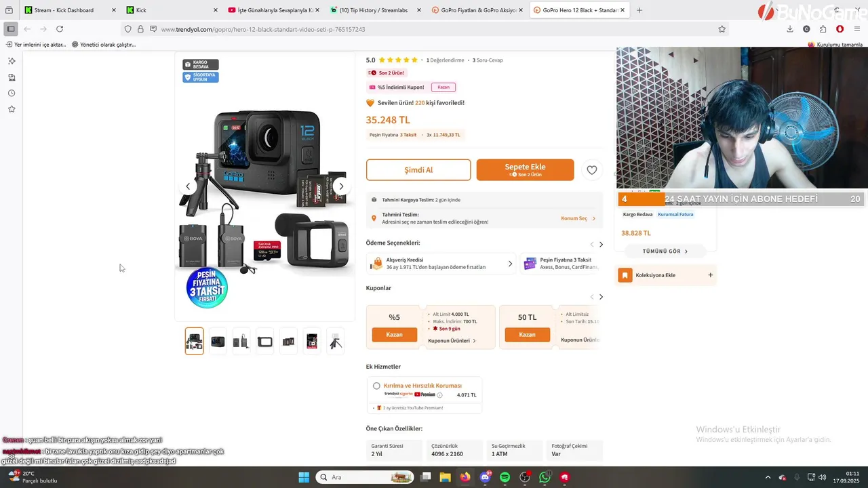Open the extensions puzzle icon in toolbar
This screenshot has width=868, height=488.
pyautogui.click(x=823, y=29)
